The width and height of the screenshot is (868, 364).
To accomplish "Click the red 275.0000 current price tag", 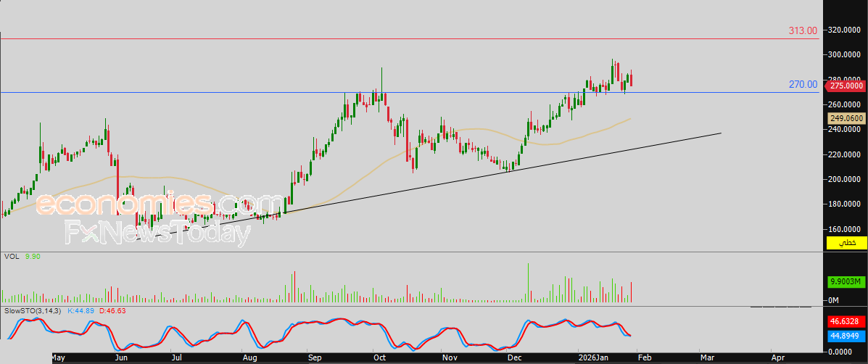I will tap(846, 86).
